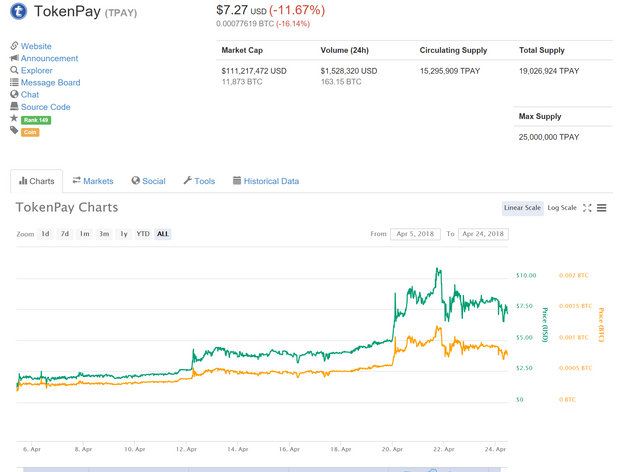Switch to the Social tab
640x472 pixels.
point(149,181)
